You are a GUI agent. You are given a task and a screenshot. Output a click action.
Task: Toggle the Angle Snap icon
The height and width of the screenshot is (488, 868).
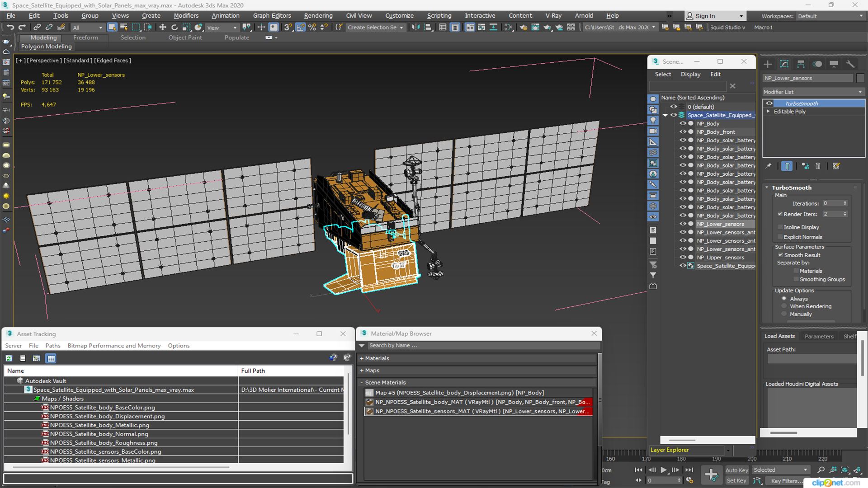(300, 28)
